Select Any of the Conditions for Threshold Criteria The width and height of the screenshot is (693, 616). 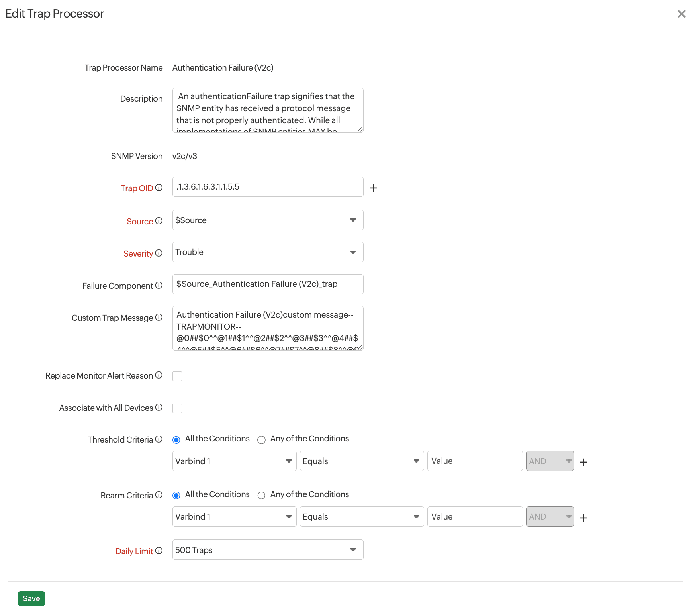point(261,440)
